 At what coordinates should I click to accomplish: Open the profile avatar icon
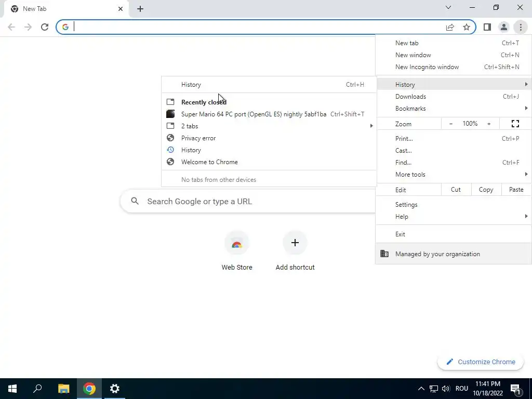[504, 27]
